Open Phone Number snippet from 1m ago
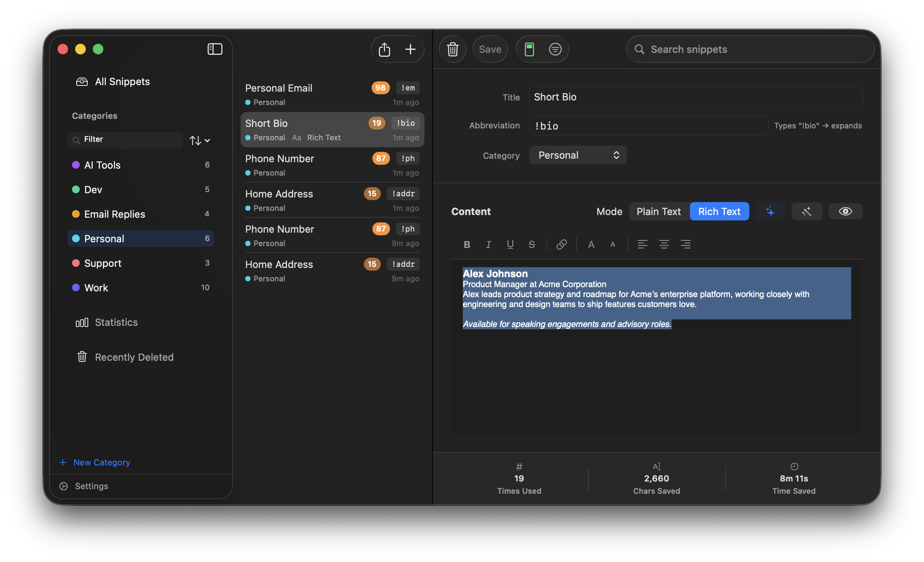 (332, 165)
